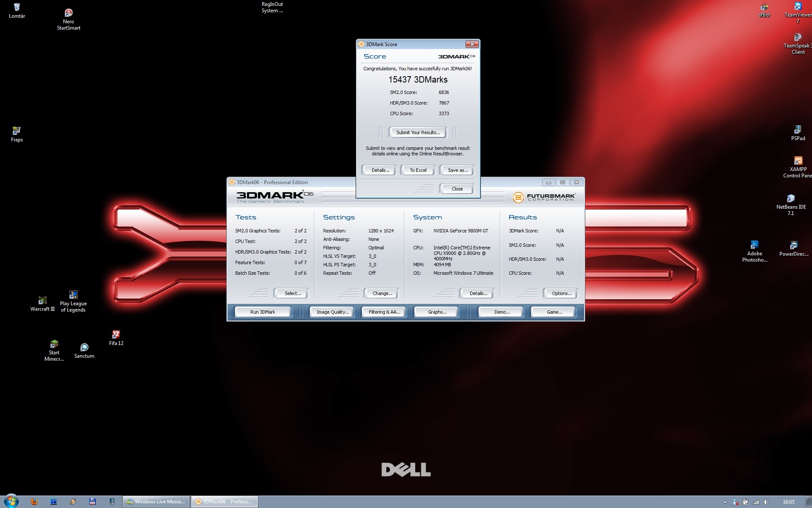Switch to Windows Live Messenger taskbar button
This screenshot has height=508, width=812.
(156, 502)
